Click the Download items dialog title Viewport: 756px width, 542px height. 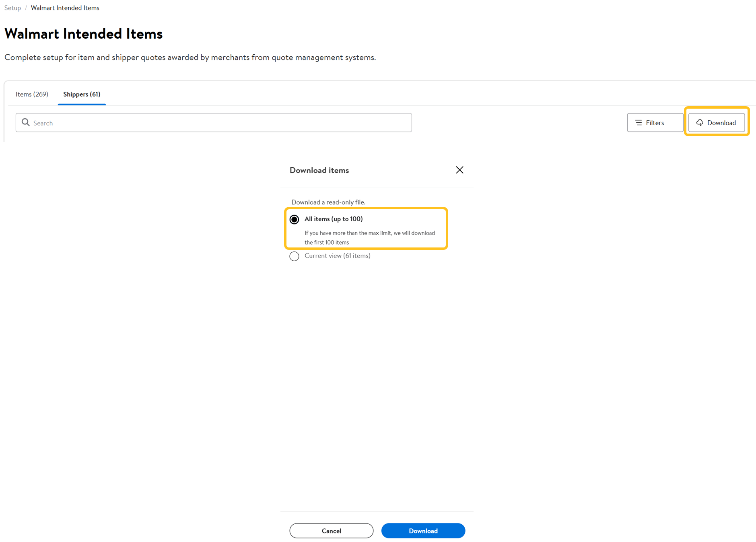(x=319, y=170)
